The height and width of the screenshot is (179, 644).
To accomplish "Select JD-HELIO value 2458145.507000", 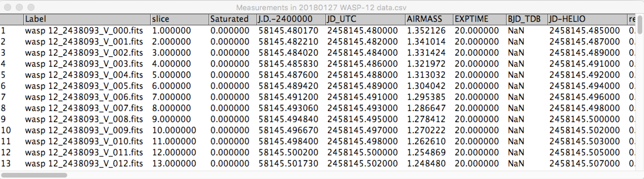I will point(584,164).
